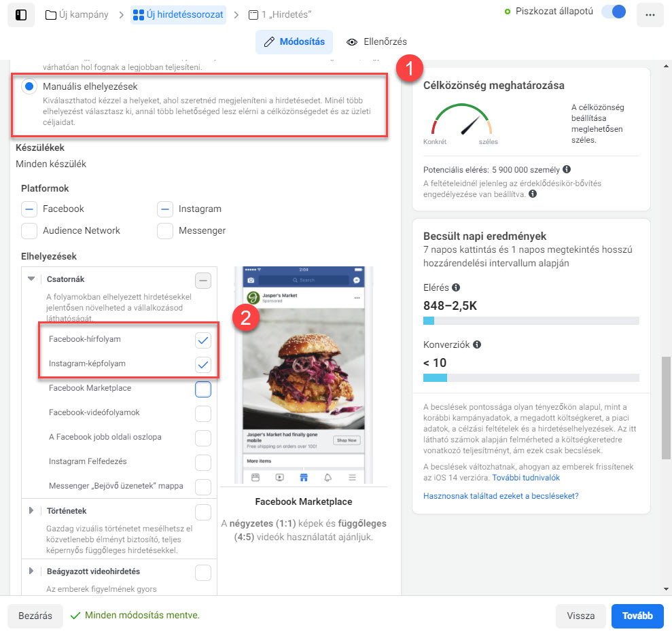Toggle the Facebook platform checkbox
This screenshot has height=636, width=672.
tap(29, 209)
